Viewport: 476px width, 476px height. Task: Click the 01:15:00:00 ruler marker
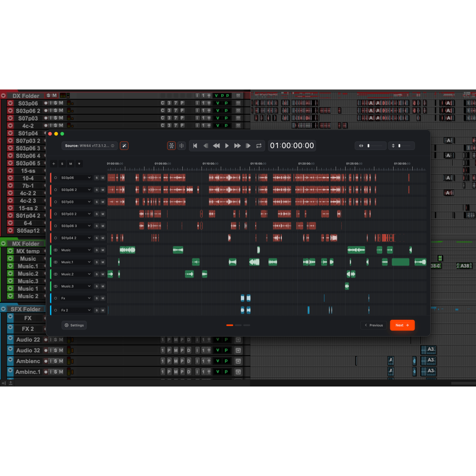258,164
